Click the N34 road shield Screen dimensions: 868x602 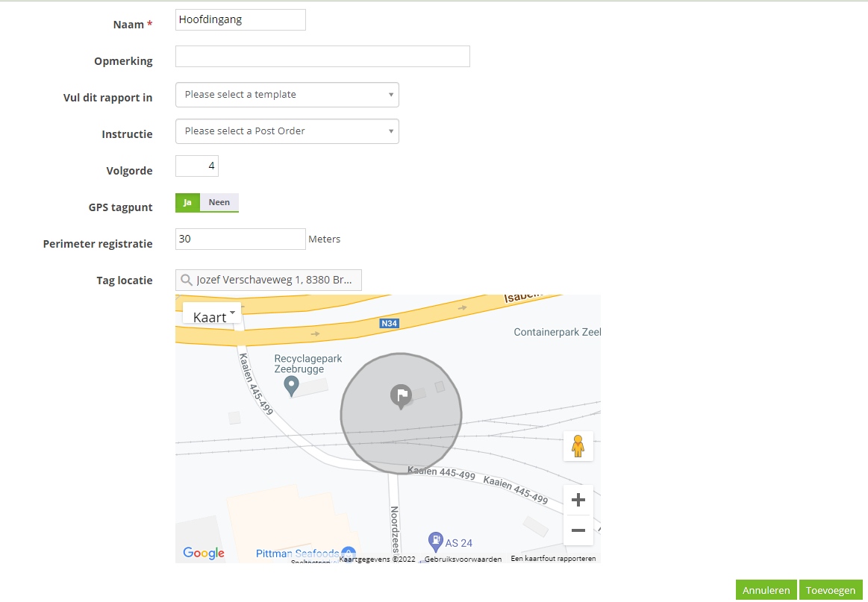390,323
